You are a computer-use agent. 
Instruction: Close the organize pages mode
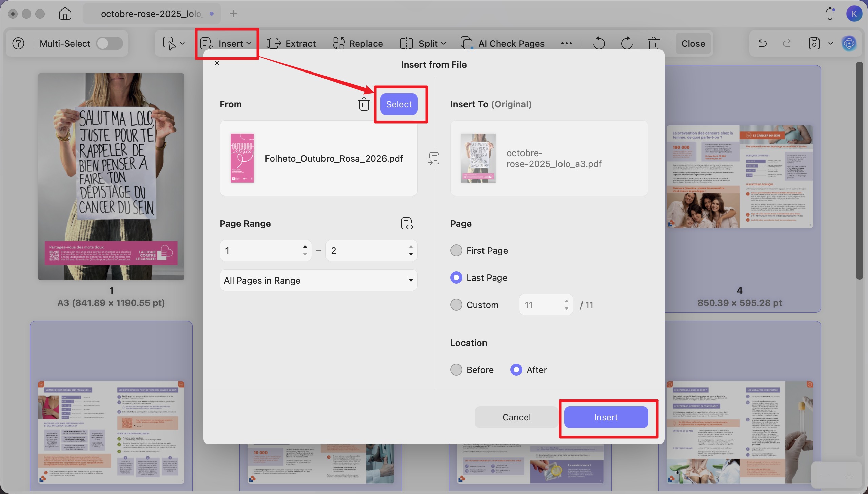(x=693, y=43)
